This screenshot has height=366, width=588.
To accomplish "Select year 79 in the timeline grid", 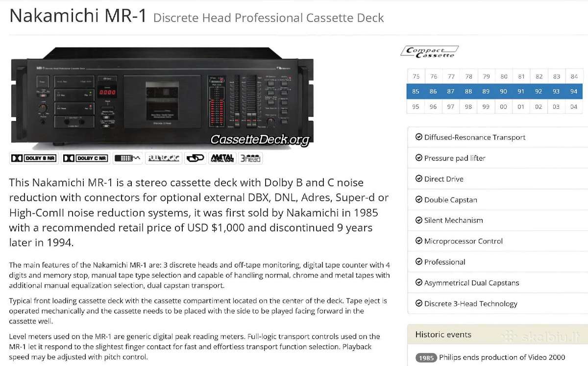I will click(x=486, y=76).
